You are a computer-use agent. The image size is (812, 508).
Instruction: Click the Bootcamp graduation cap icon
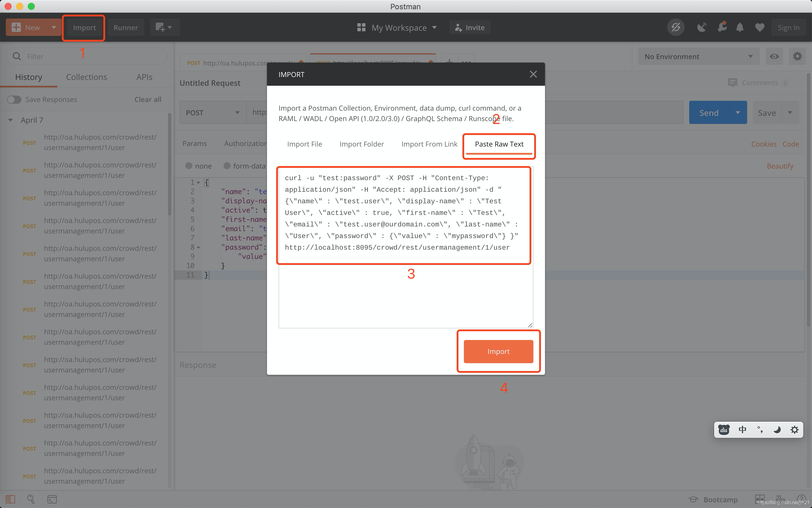(693, 500)
